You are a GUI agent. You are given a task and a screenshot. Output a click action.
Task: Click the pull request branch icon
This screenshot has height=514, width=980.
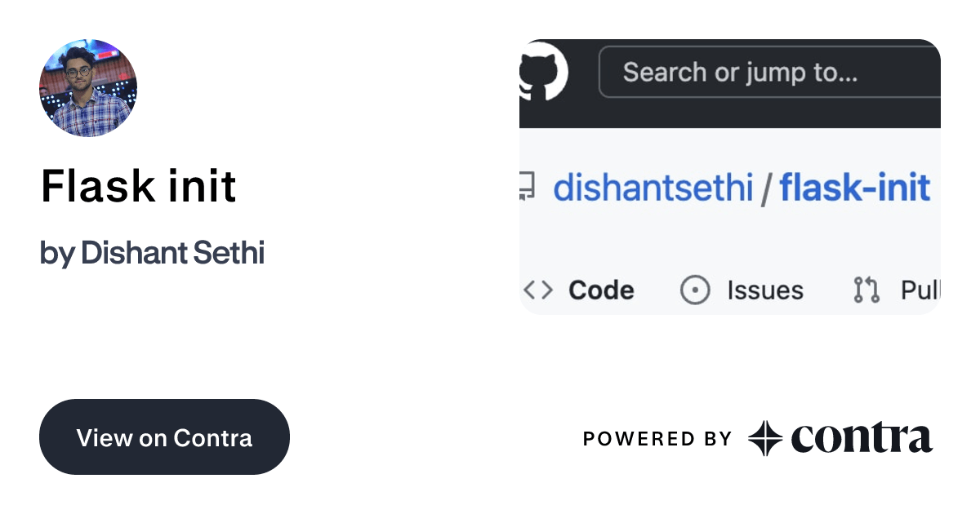point(866,290)
